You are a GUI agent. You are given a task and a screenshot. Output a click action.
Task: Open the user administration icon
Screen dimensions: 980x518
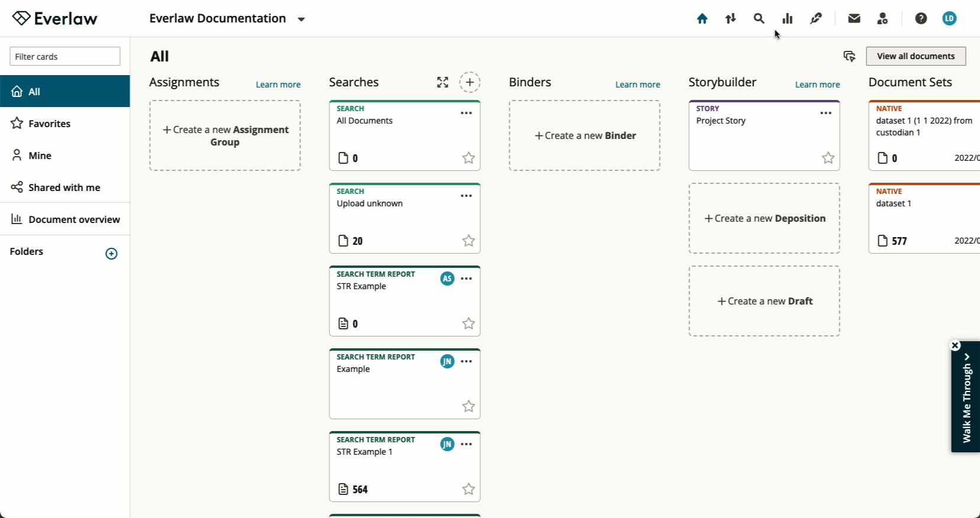(x=882, y=18)
